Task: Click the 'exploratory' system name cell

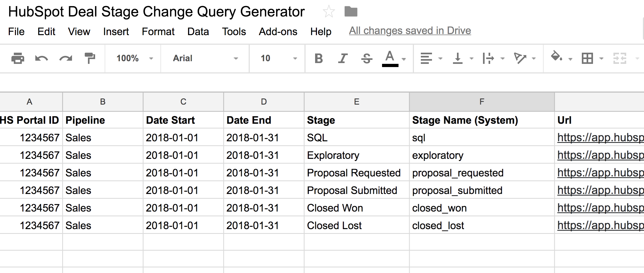Action: pos(482,155)
